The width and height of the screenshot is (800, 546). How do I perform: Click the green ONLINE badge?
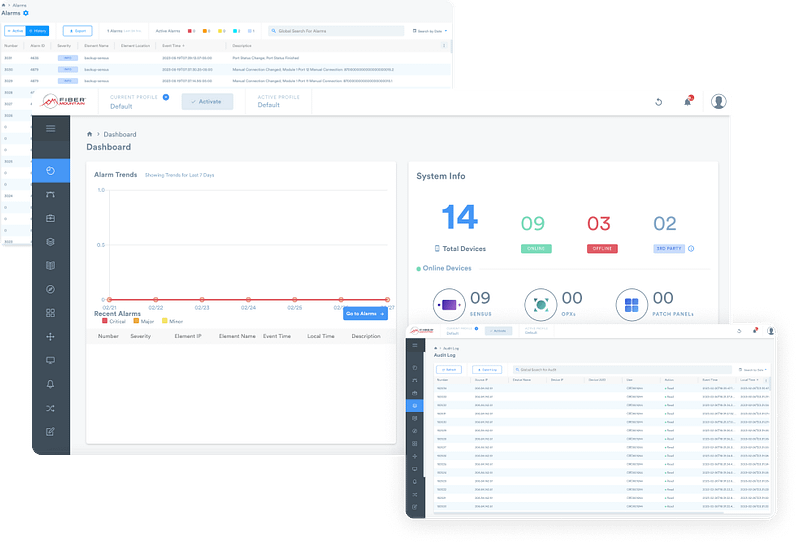click(x=536, y=249)
